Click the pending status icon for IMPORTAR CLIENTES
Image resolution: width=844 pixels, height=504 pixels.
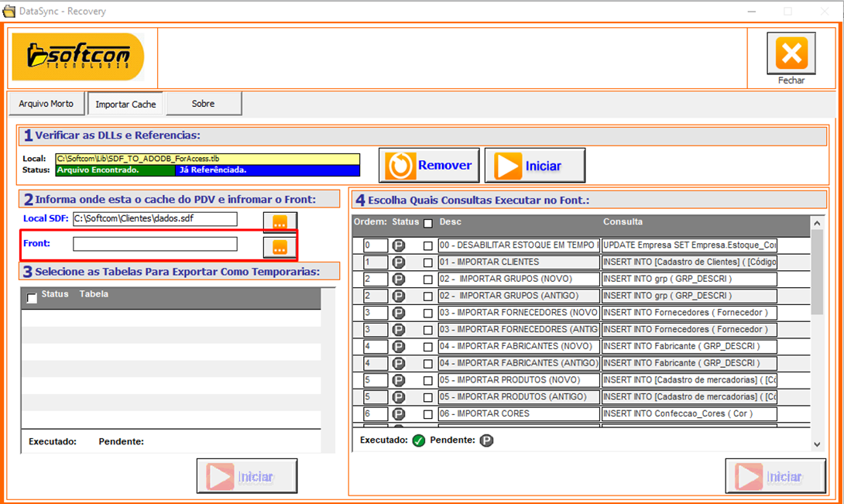point(399,262)
